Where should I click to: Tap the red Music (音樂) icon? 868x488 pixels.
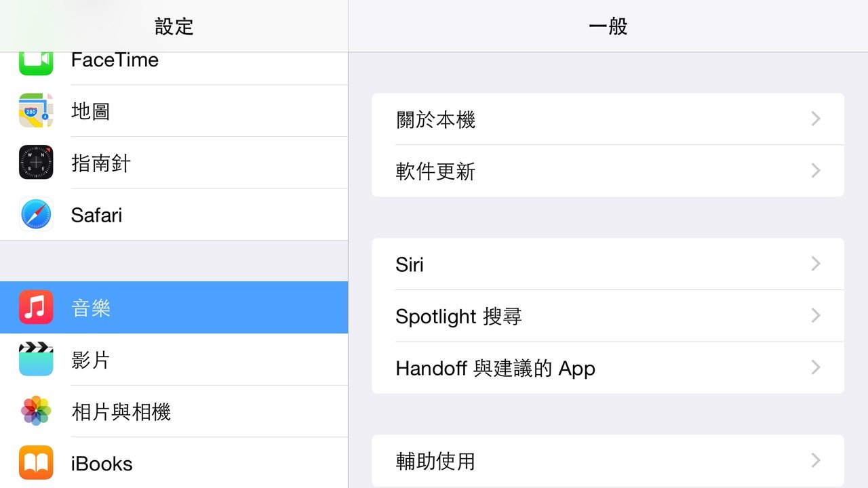click(x=36, y=308)
